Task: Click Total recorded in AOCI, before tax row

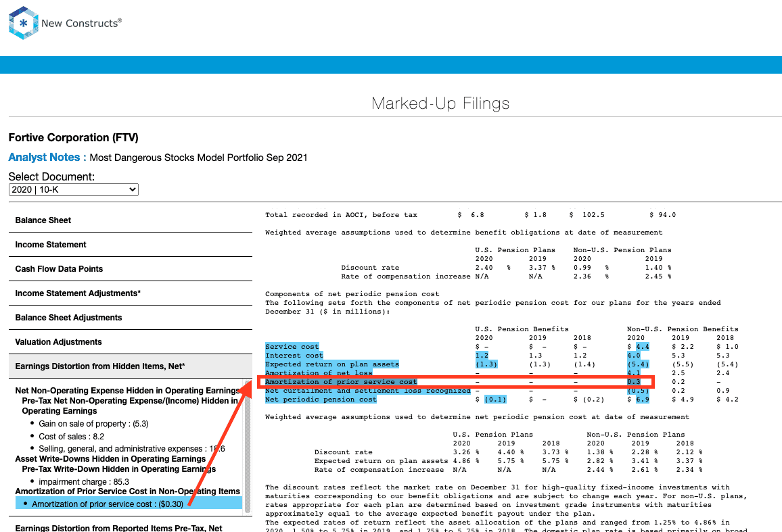Action: tap(470, 215)
